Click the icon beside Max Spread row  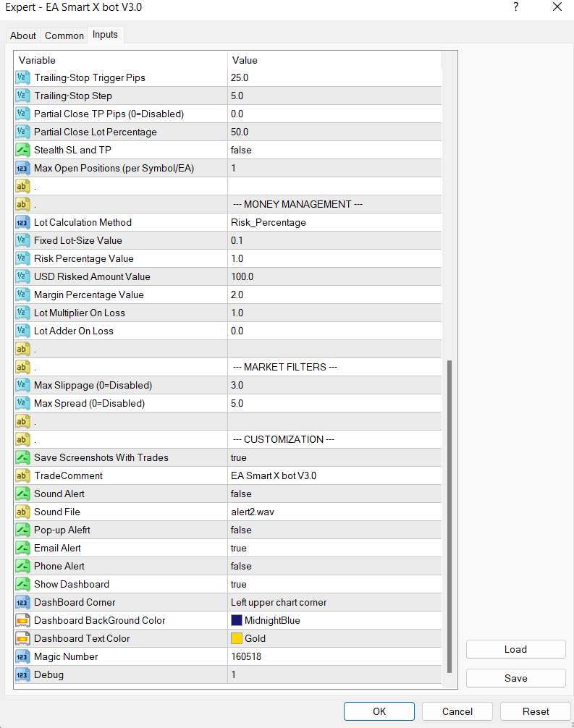(22, 403)
